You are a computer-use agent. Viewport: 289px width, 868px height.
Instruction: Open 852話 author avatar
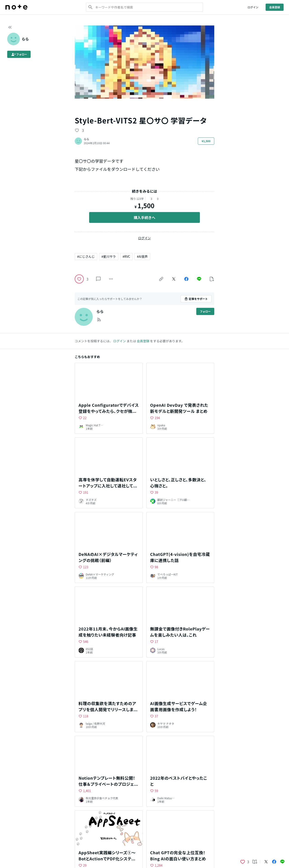point(81,650)
